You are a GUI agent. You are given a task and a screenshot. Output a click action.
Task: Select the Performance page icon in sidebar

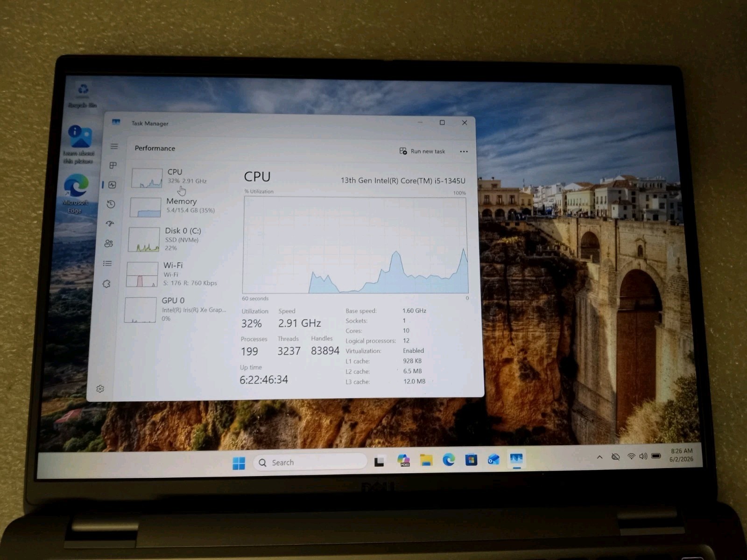click(x=113, y=185)
